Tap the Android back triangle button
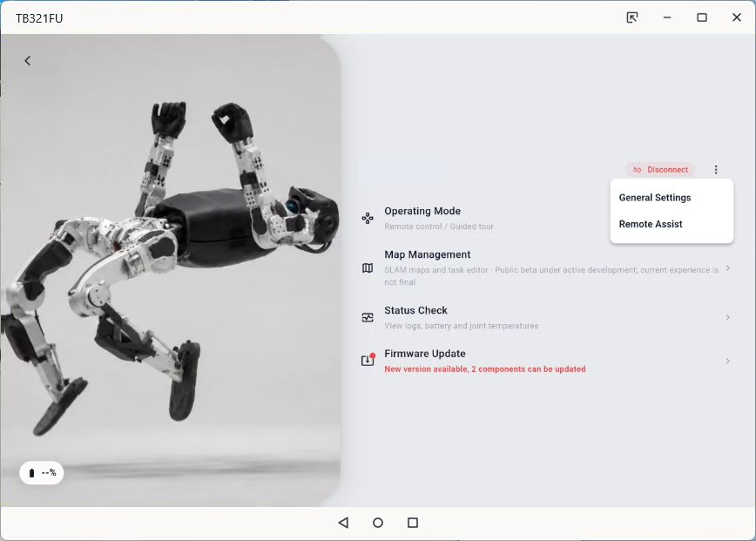Image resolution: width=756 pixels, height=541 pixels. 343,523
